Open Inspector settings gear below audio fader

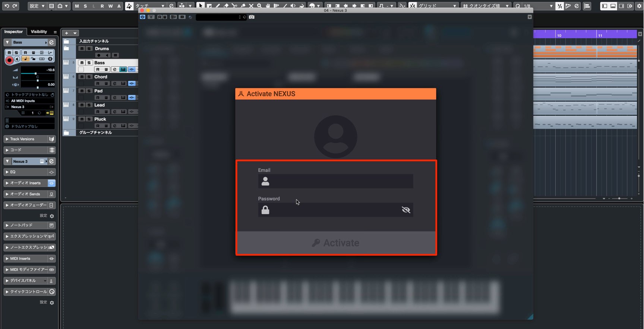(52, 216)
